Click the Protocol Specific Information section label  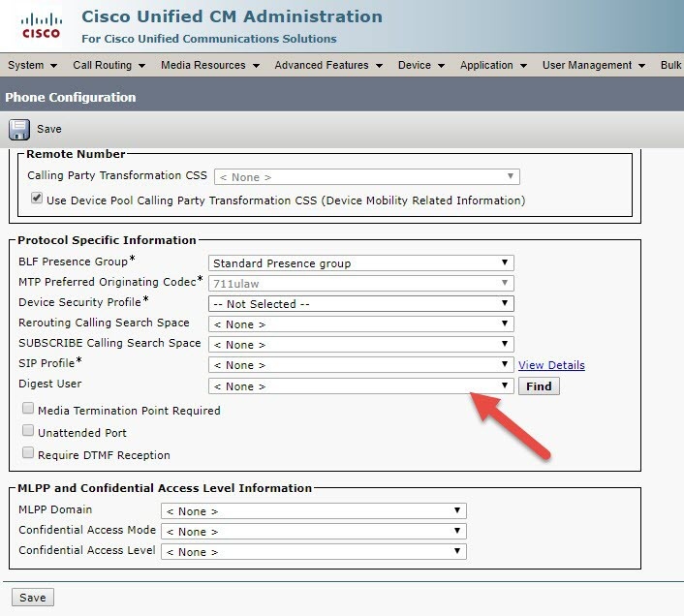[107, 240]
